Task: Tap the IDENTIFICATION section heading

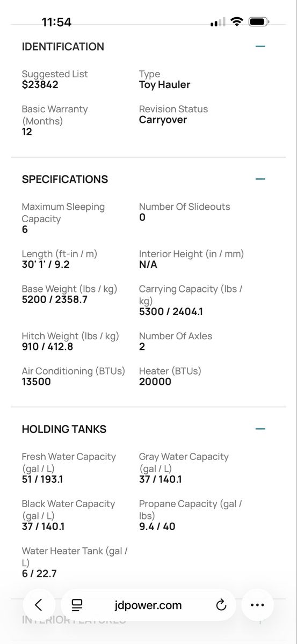Action: (63, 47)
